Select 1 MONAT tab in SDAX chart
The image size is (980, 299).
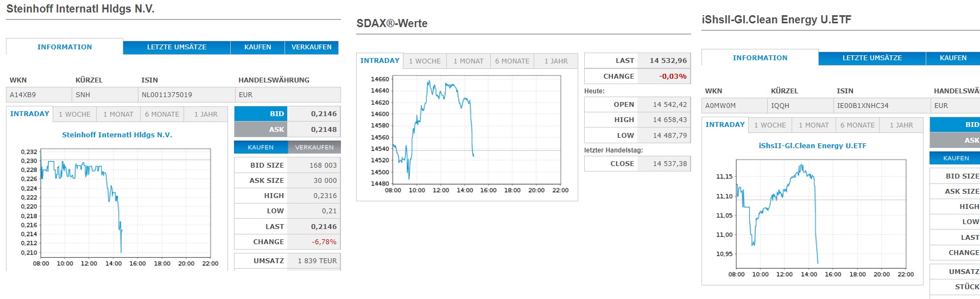[469, 61]
